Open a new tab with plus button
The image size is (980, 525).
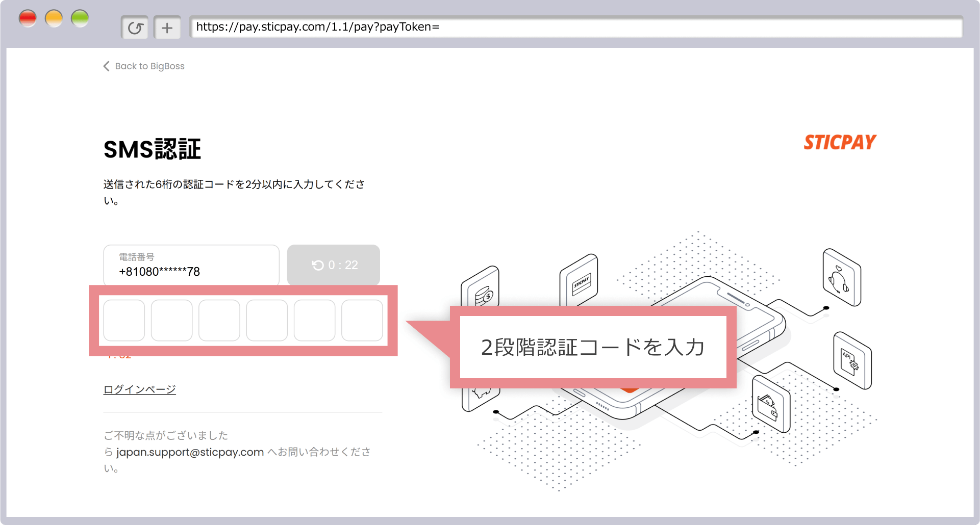point(167,28)
